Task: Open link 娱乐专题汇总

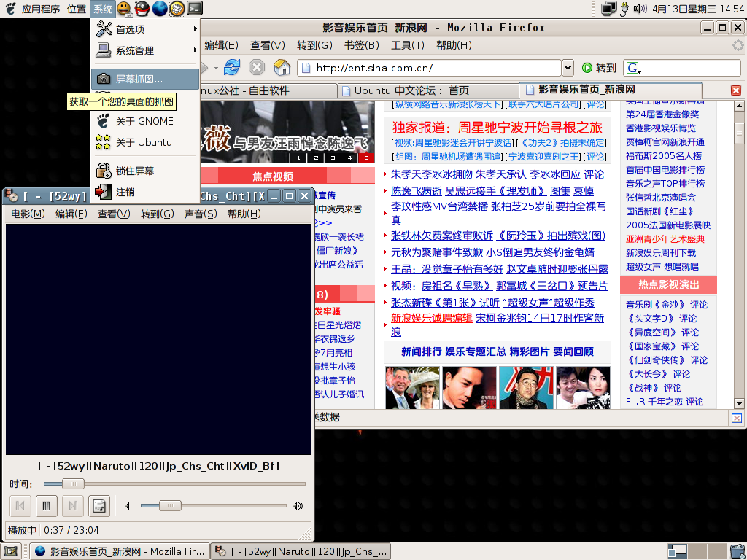Action: pos(476,352)
